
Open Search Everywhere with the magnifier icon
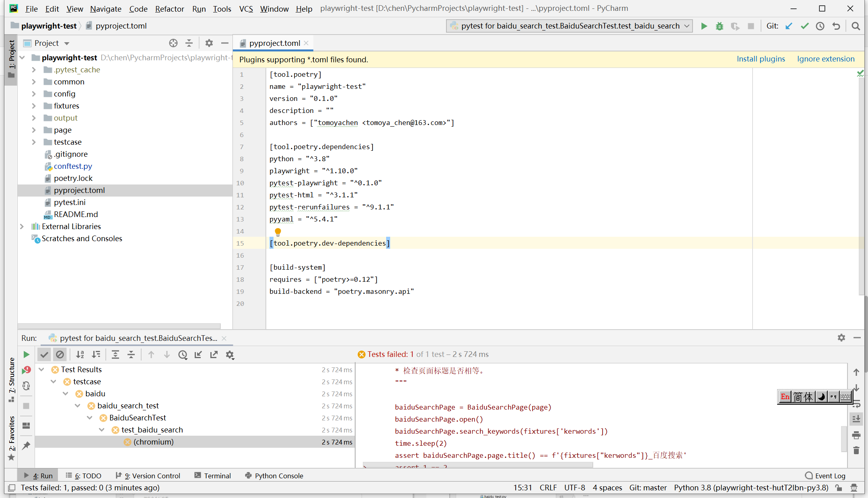pos(856,26)
